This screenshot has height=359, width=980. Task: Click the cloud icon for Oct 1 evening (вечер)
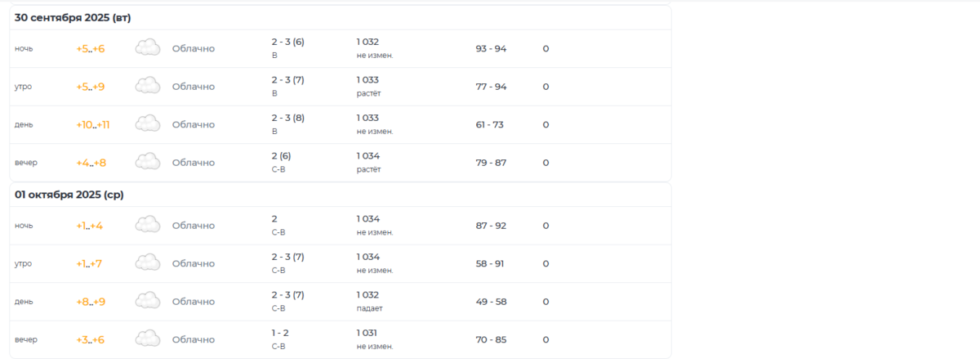point(147,339)
